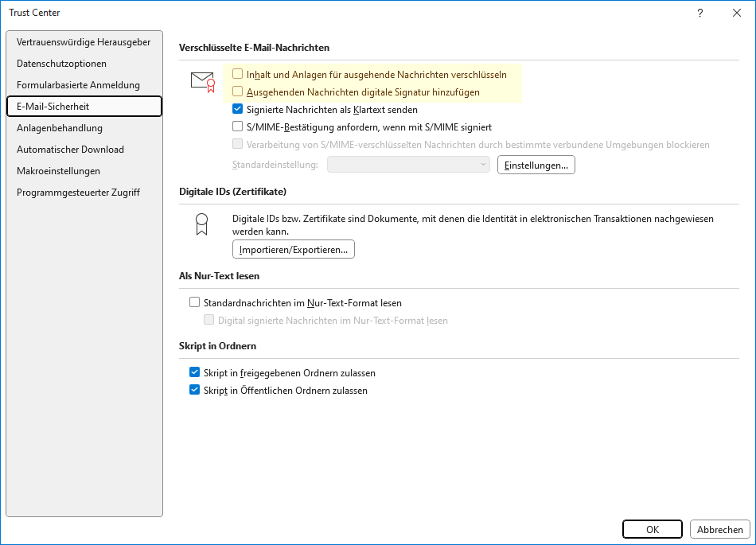
Task: Uncheck Skript in Öffentlichen Ordnern zulassen
Action: click(x=195, y=390)
